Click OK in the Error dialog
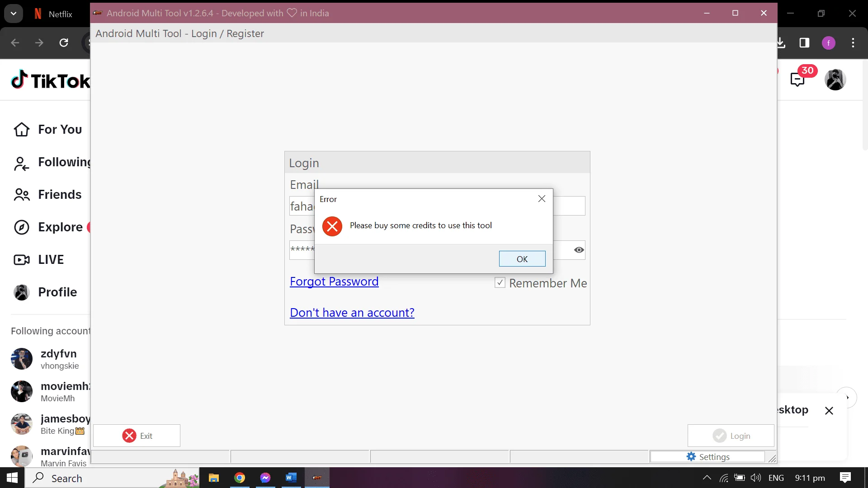The height and width of the screenshot is (488, 868). coord(522,259)
